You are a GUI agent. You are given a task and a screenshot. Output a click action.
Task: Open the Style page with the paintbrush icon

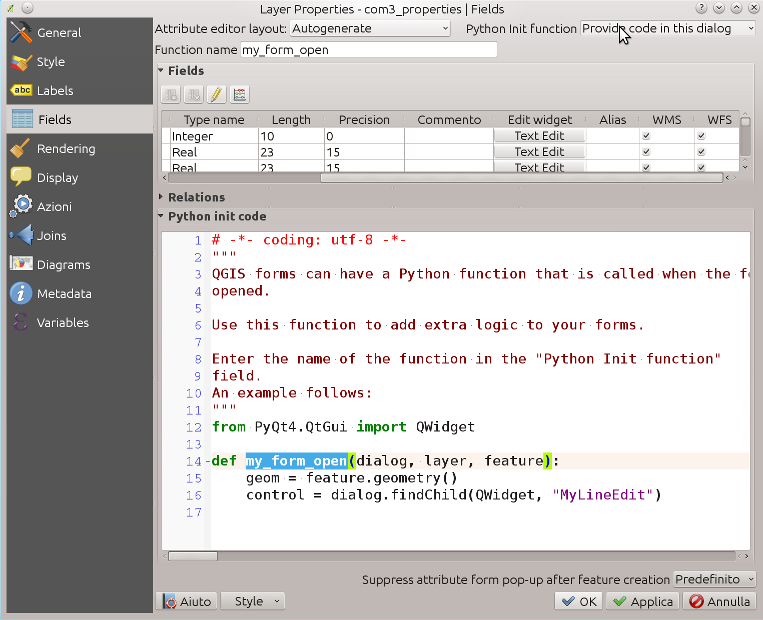(x=79, y=62)
